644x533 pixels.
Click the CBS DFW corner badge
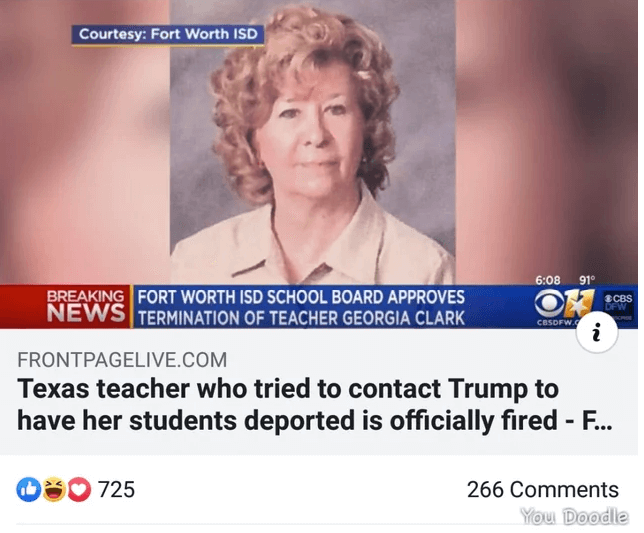click(x=619, y=306)
